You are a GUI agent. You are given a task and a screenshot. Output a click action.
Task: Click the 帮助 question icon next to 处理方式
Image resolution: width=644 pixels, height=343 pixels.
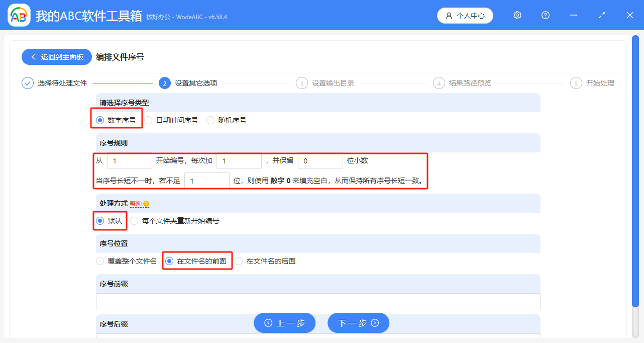[x=145, y=203]
